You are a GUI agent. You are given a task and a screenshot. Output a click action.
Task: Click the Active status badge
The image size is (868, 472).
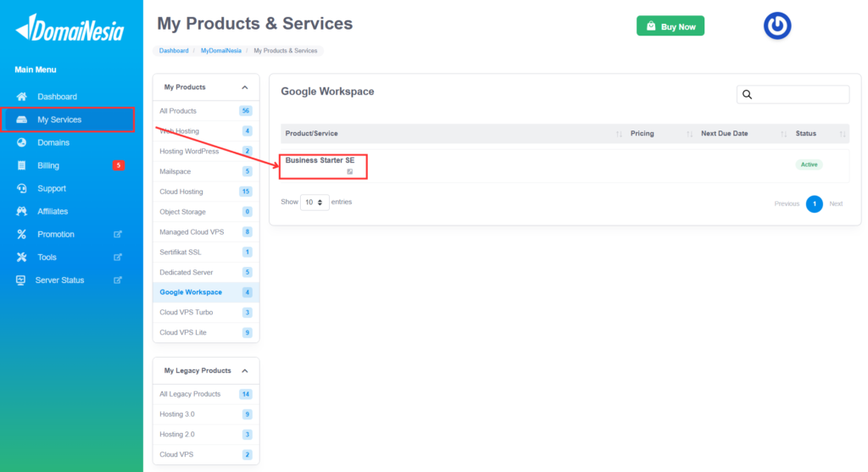click(x=809, y=164)
